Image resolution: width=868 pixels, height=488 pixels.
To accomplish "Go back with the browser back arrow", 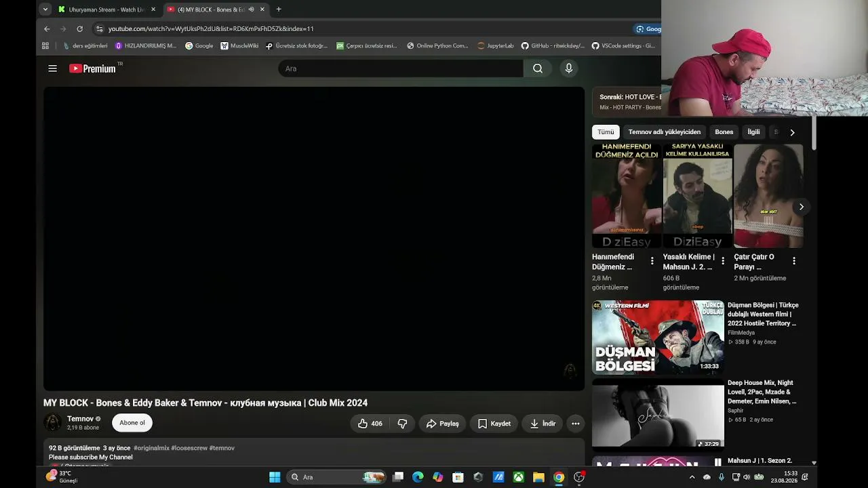I will point(47,29).
